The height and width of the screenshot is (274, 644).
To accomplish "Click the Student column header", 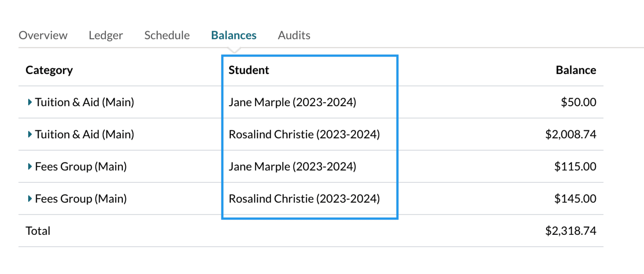I will coord(248,70).
